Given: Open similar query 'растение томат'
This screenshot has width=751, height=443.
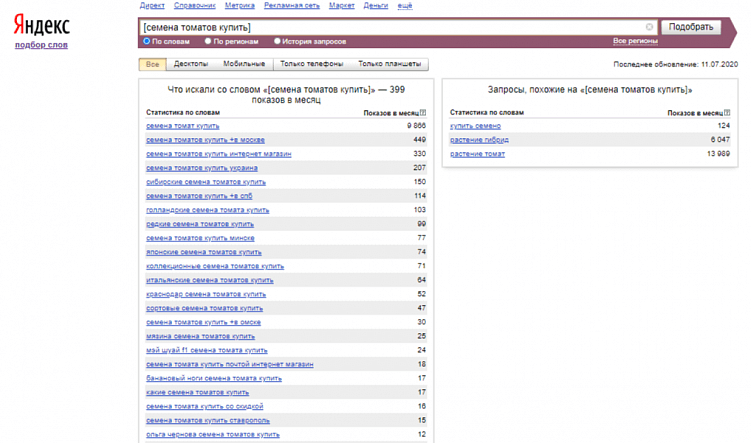Looking at the screenshot, I should [478, 154].
